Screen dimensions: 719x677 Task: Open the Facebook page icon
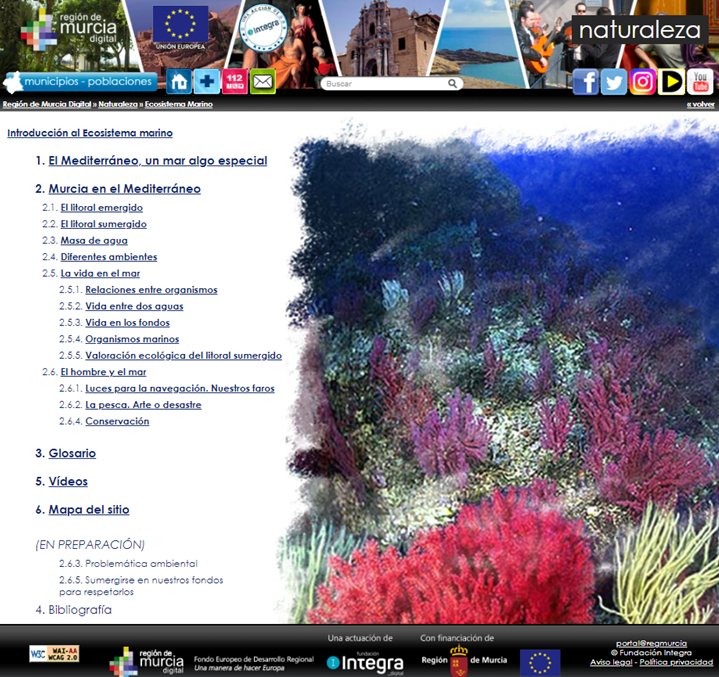[586, 82]
